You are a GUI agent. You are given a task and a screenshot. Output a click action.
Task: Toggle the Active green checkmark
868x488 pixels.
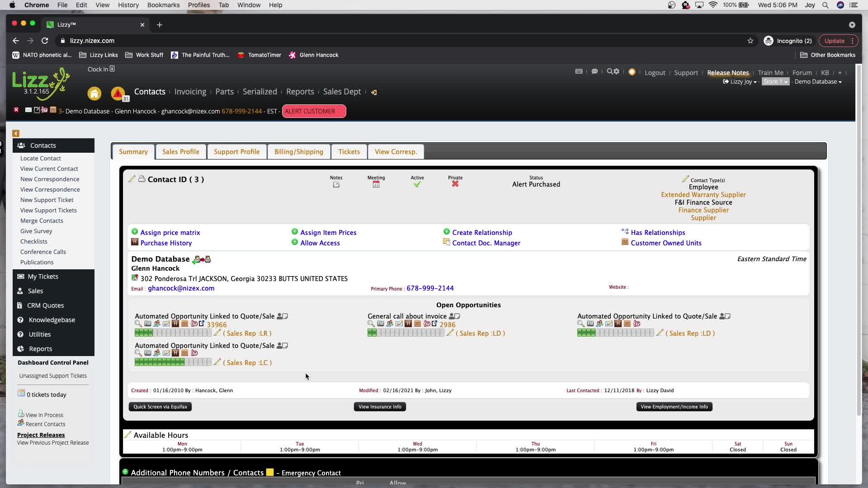[417, 184]
